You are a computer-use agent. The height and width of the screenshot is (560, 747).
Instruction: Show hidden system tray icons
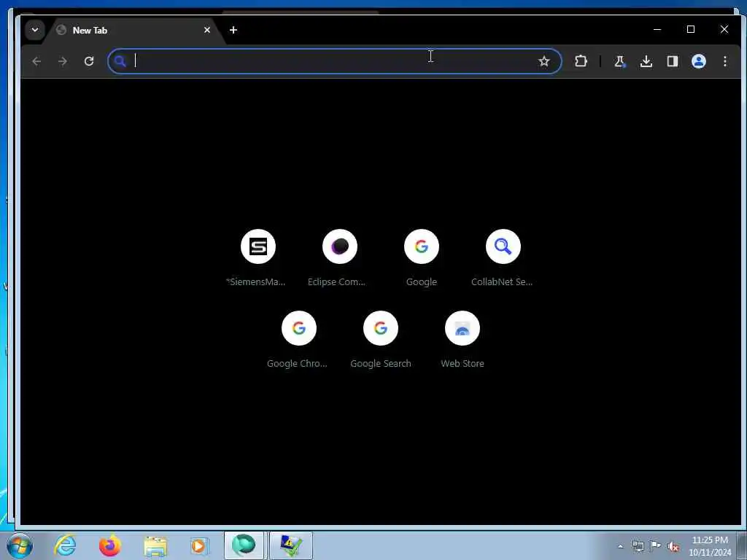click(620, 546)
